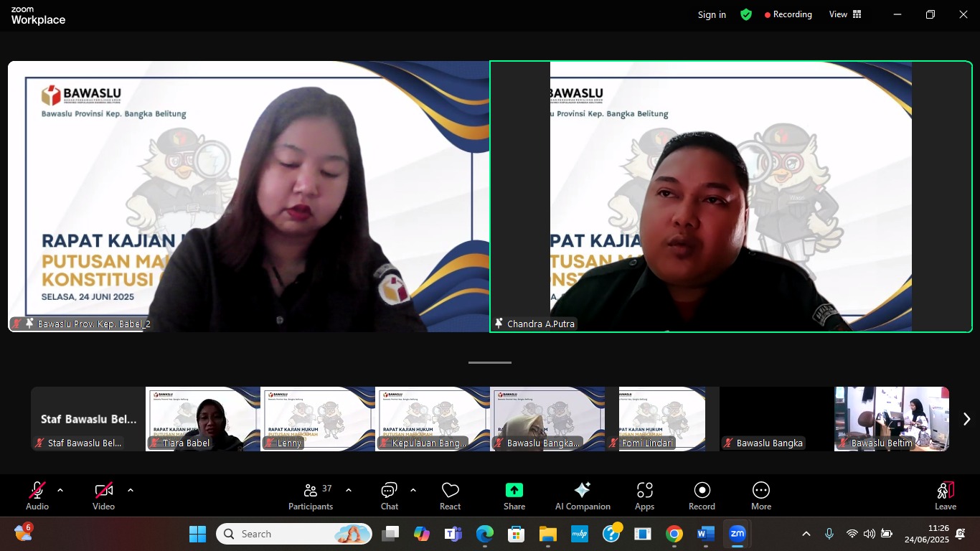Open the More options menu

(760, 495)
